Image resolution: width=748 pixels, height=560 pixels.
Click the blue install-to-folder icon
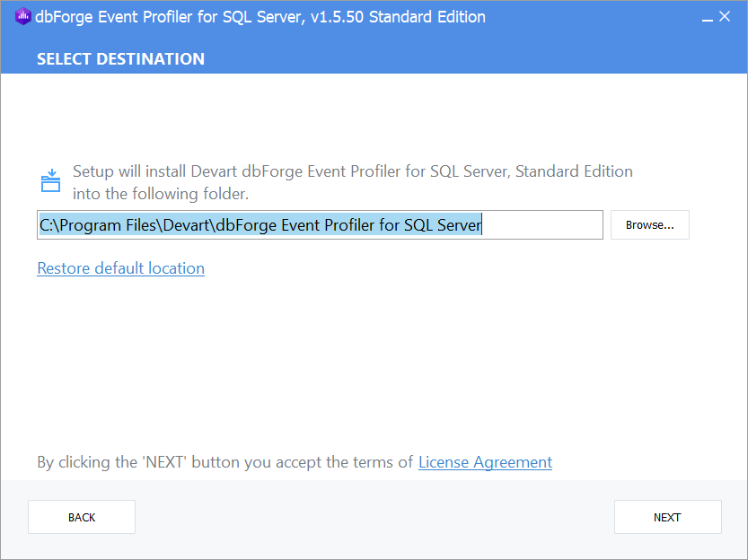50,180
